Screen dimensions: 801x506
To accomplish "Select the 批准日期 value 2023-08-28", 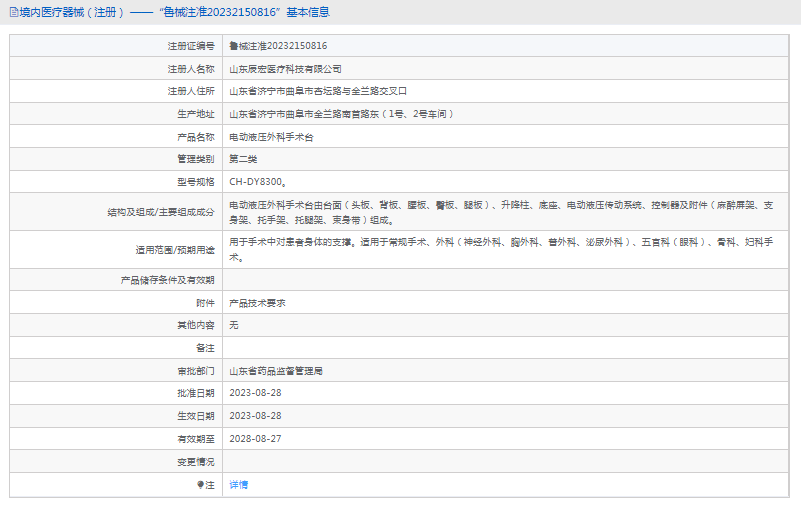I will pos(255,393).
